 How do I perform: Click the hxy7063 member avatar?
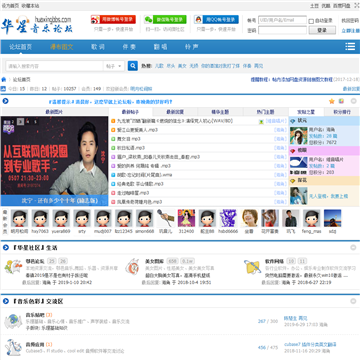click(x=40, y=218)
